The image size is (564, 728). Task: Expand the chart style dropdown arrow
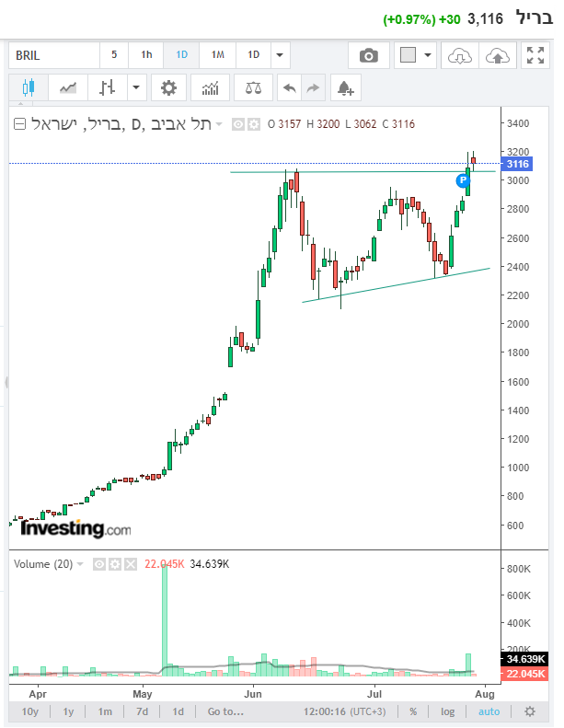[x=136, y=87]
